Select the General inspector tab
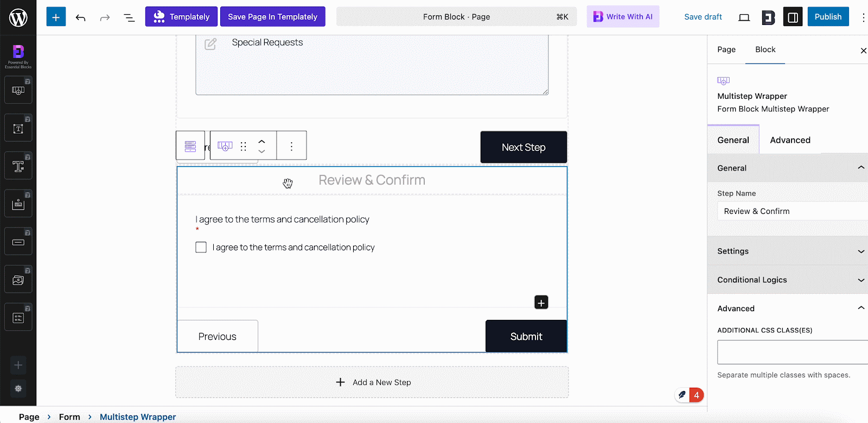The width and height of the screenshot is (868, 423). pos(733,140)
